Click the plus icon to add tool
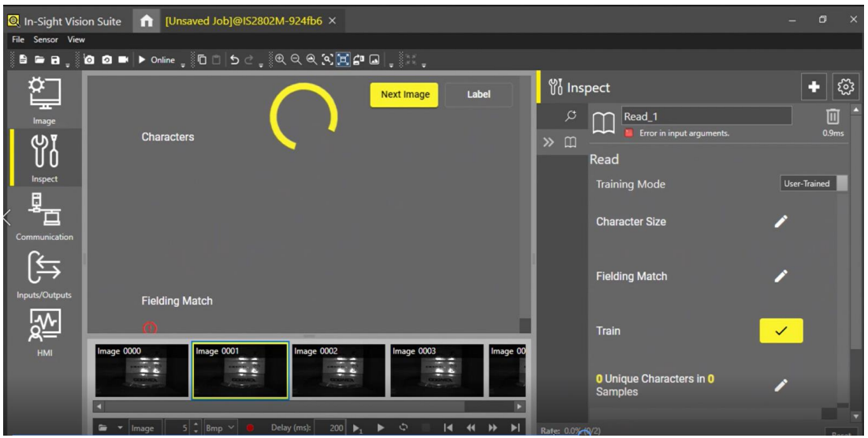 pyautogui.click(x=813, y=88)
